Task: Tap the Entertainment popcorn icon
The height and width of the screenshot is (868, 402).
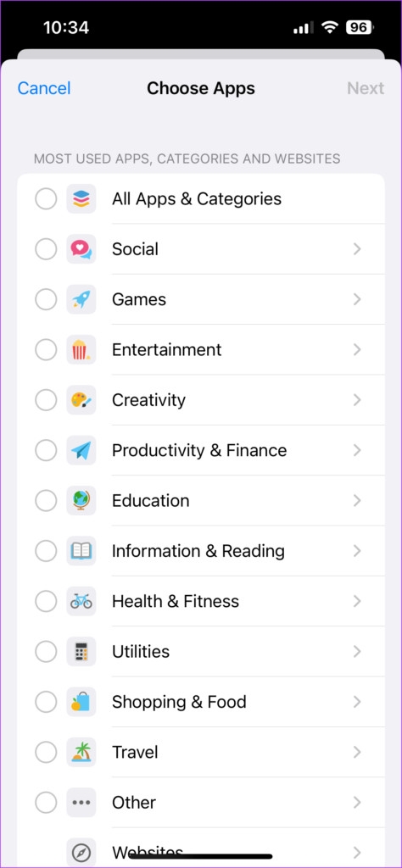Action: (81, 350)
